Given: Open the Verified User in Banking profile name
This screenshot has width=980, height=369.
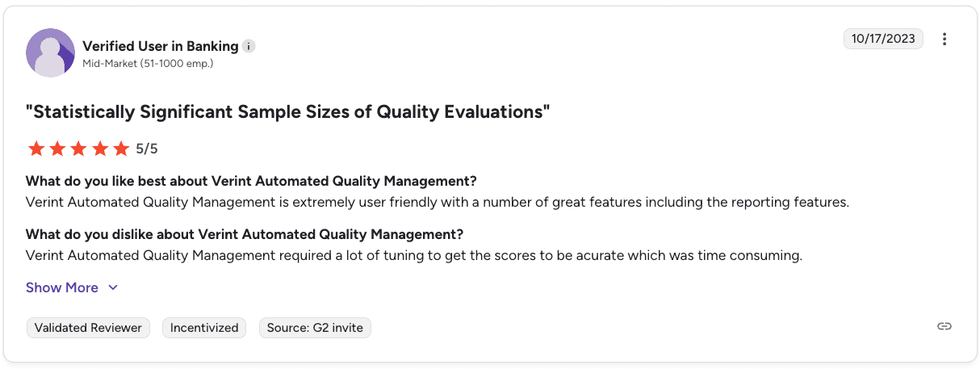Looking at the screenshot, I should tap(161, 46).
